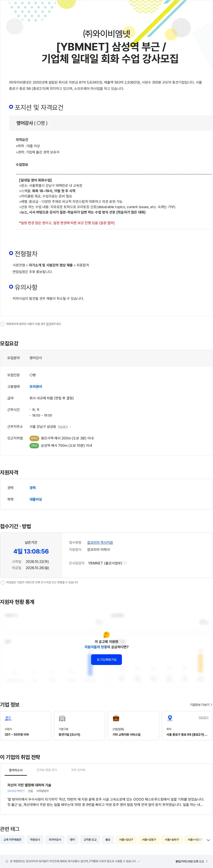Click 잡코리아 이력서 지원양식 text
213x868 pixels.
[x=99, y=549]
